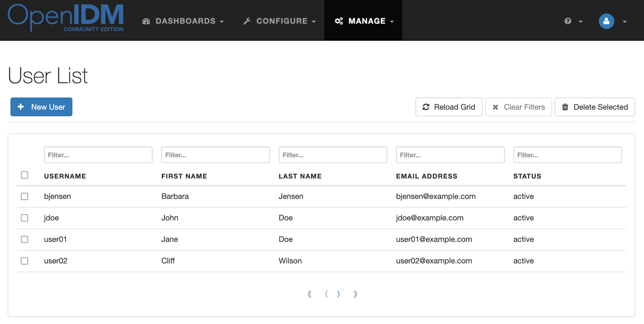Expand the user account dropdown caret

pos(624,21)
